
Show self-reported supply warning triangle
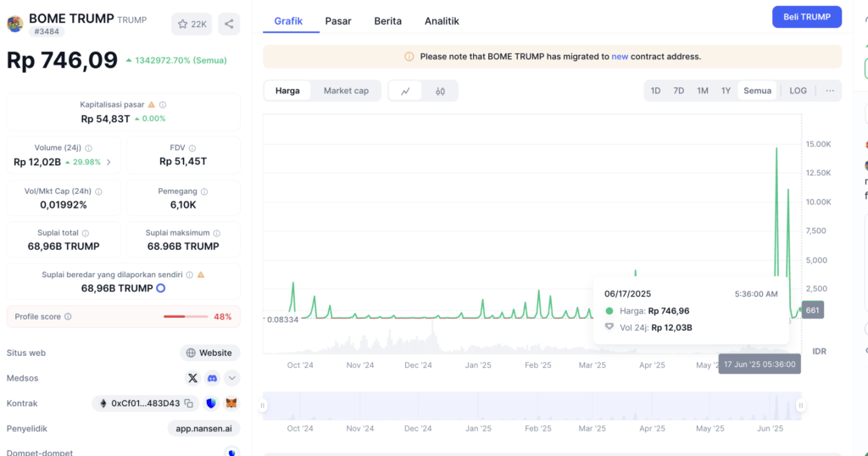pos(201,275)
